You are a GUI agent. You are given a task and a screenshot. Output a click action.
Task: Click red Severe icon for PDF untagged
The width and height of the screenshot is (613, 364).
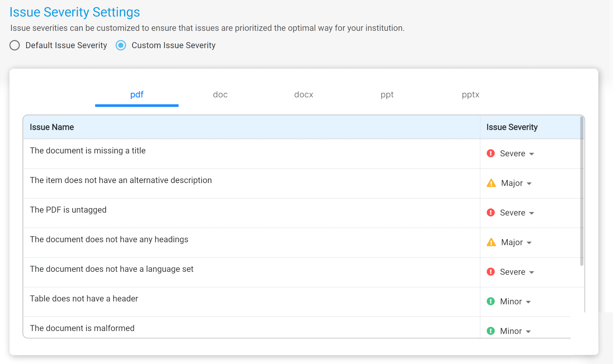[491, 213]
